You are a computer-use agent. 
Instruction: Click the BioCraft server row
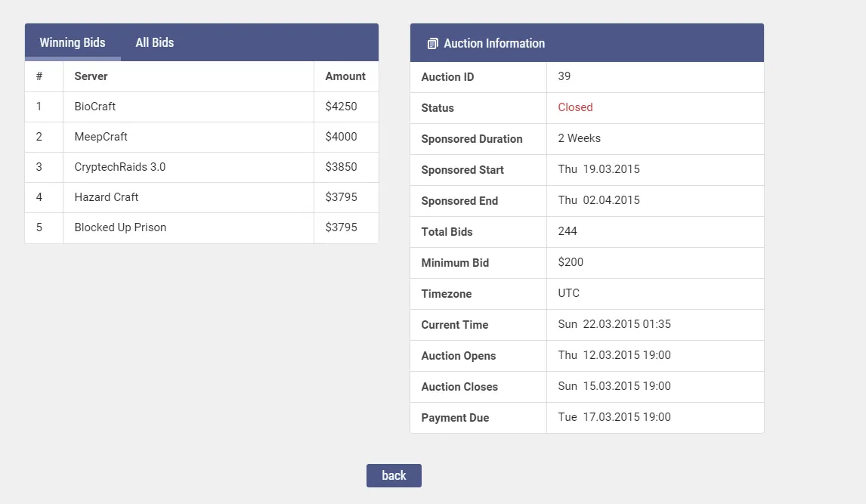pos(202,107)
